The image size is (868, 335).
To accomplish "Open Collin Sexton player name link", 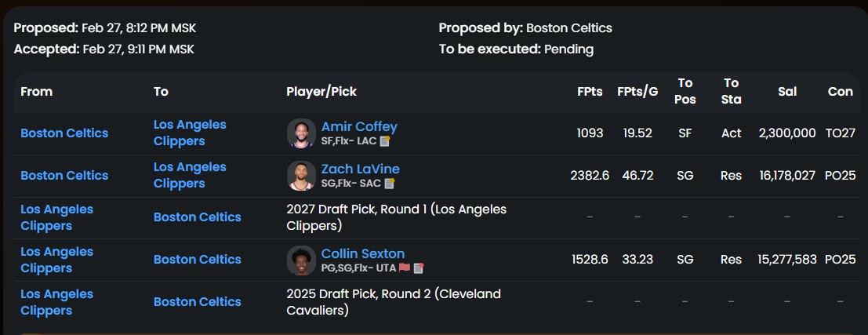I will (363, 253).
